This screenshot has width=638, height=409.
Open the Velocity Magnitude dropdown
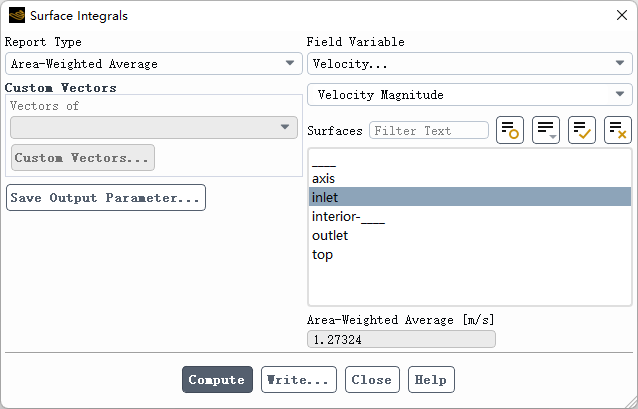coord(470,94)
